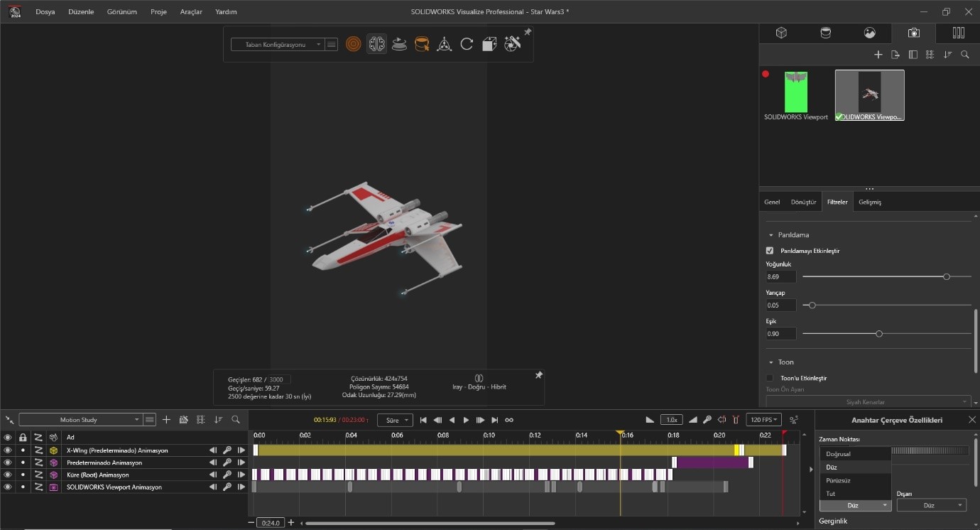
Task: Toggle eye for SOLIDWORKS Viewport Animasyon row
Action: [x=8, y=487]
